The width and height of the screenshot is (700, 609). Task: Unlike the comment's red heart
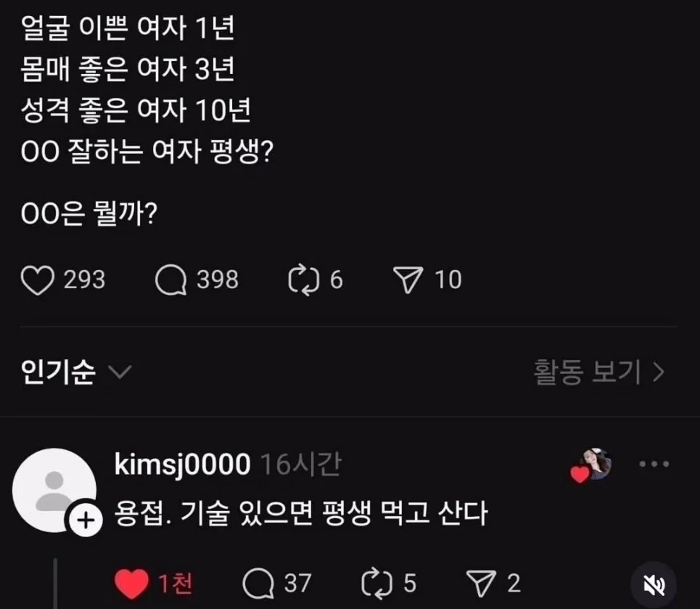coord(131,583)
